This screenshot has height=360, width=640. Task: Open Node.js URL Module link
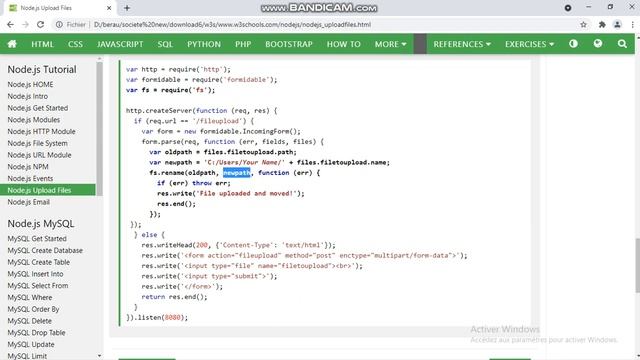pos(39,155)
